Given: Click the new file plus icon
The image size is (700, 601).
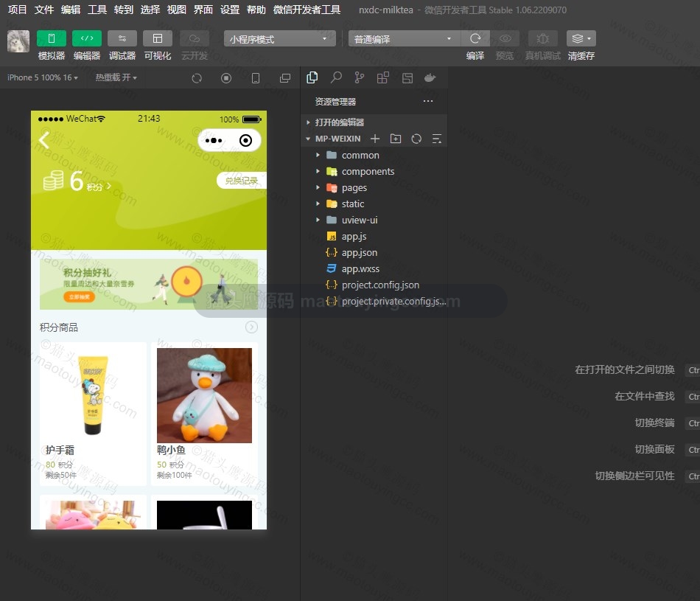Looking at the screenshot, I should click(375, 139).
